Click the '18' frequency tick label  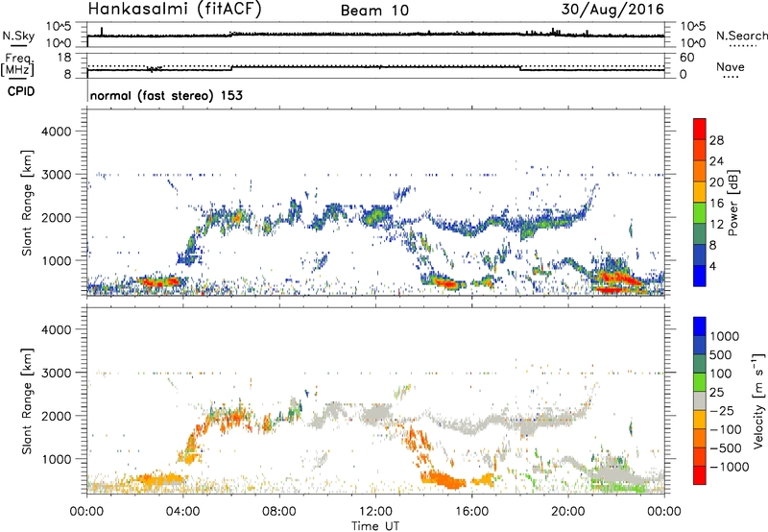coord(64,58)
